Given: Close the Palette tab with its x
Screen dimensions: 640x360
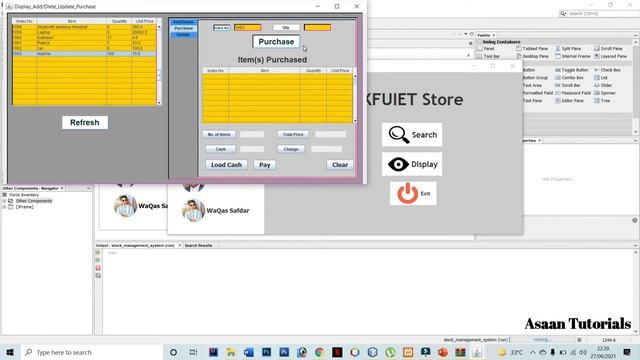Looking at the screenshot, I should 494,36.
